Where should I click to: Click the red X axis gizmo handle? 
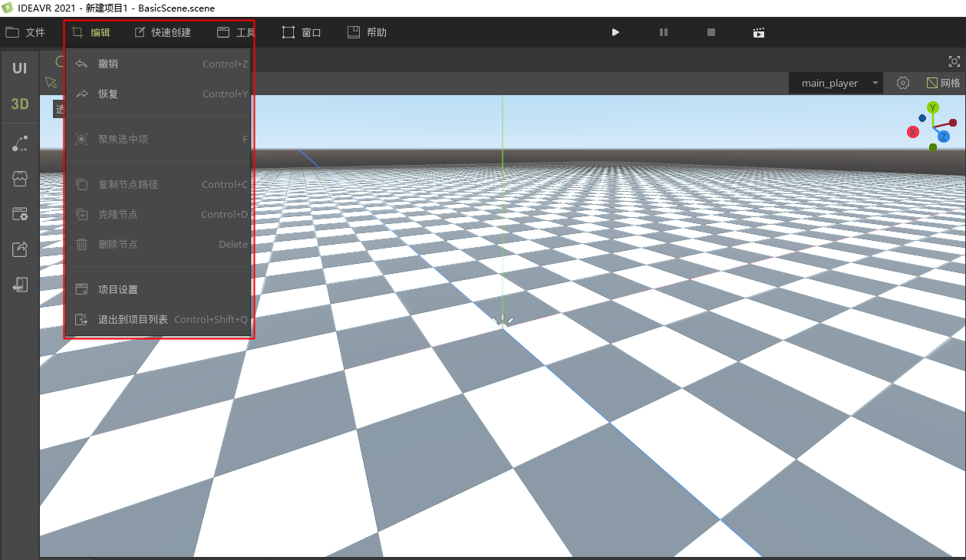tap(913, 132)
